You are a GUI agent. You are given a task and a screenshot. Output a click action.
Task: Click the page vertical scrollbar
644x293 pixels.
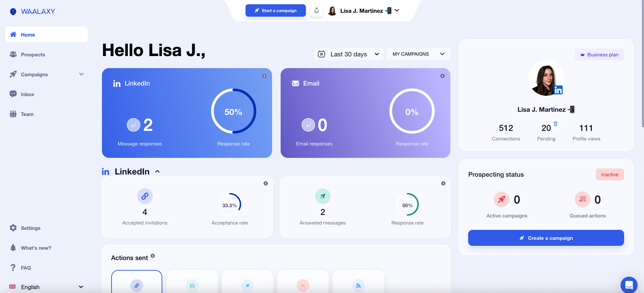[x=642, y=64]
